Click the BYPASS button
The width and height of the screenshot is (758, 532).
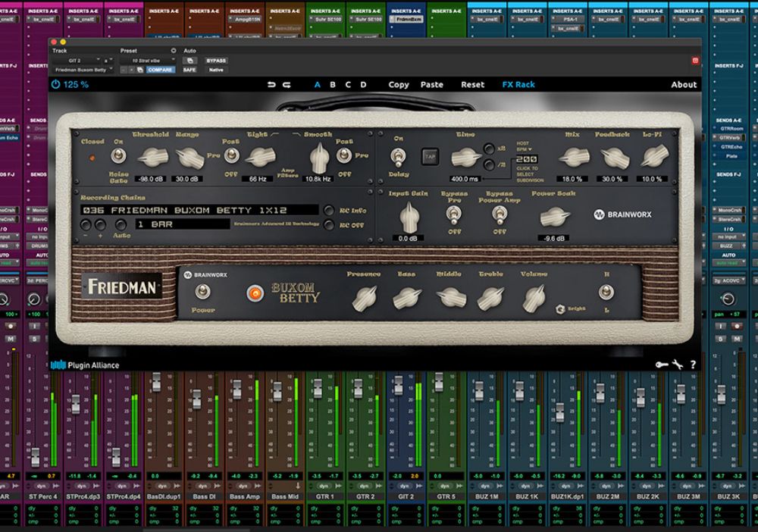[x=216, y=61]
